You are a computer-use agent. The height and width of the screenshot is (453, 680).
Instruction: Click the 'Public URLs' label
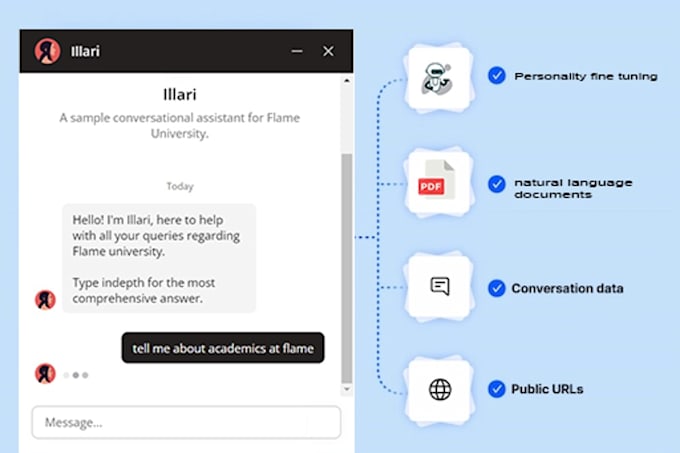click(x=547, y=389)
